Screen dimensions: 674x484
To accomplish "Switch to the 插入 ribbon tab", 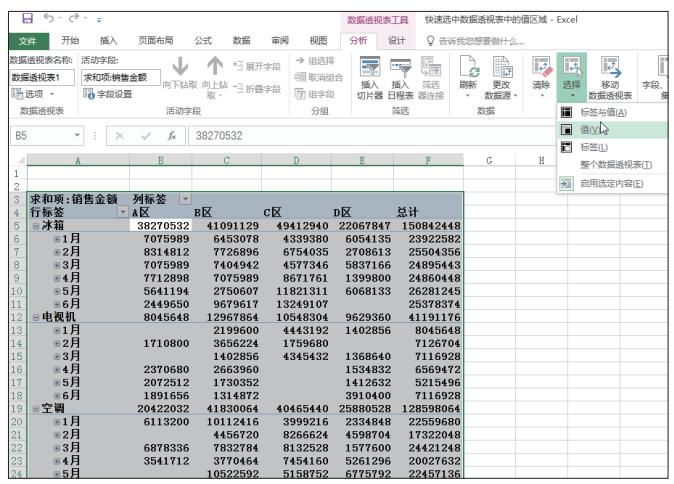I will coord(108,40).
